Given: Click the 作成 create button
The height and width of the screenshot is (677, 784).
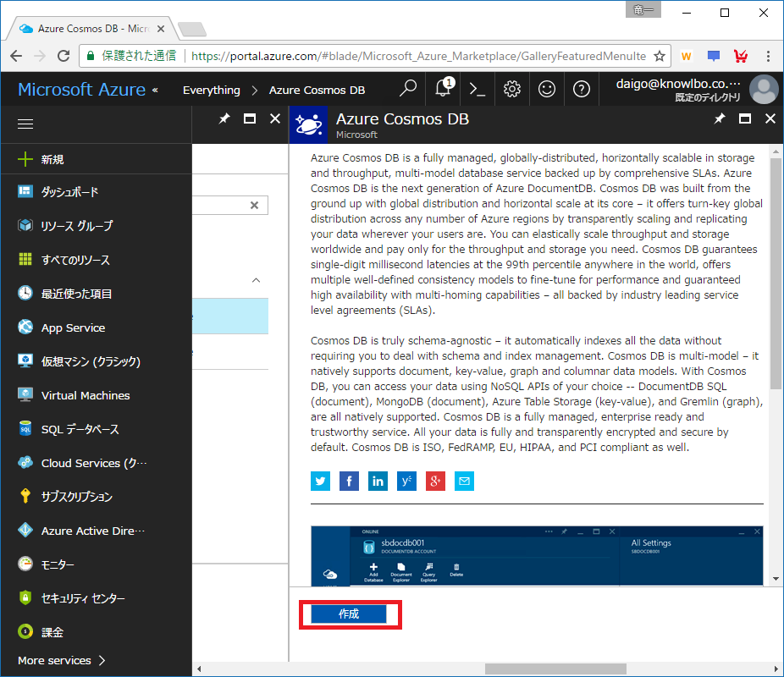Looking at the screenshot, I should (349, 614).
